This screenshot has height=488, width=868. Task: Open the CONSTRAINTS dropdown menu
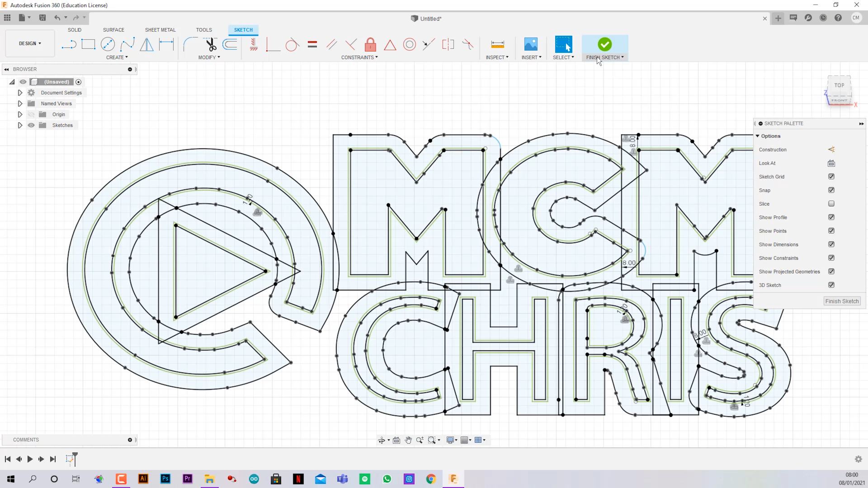pyautogui.click(x=359, y=57)
